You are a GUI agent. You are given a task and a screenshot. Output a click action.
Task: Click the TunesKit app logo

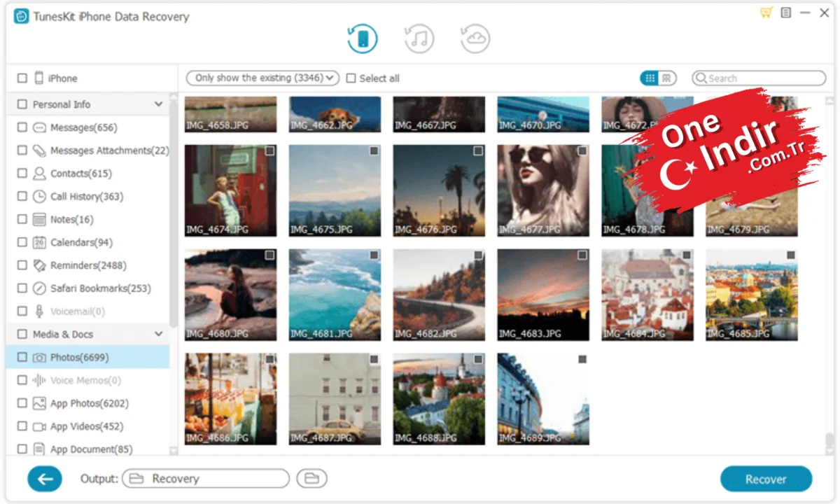point(22,16)
